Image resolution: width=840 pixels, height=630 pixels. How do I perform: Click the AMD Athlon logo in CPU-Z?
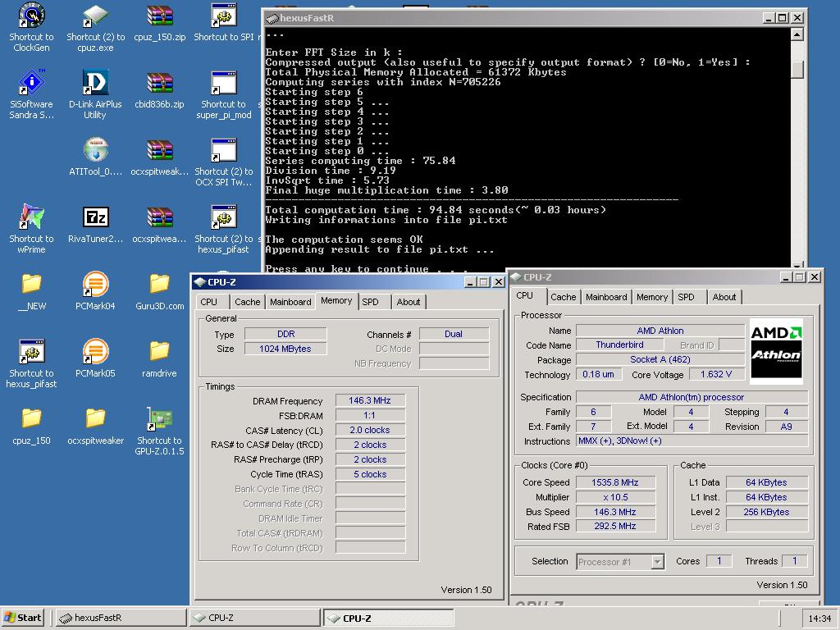coord(776,350)
